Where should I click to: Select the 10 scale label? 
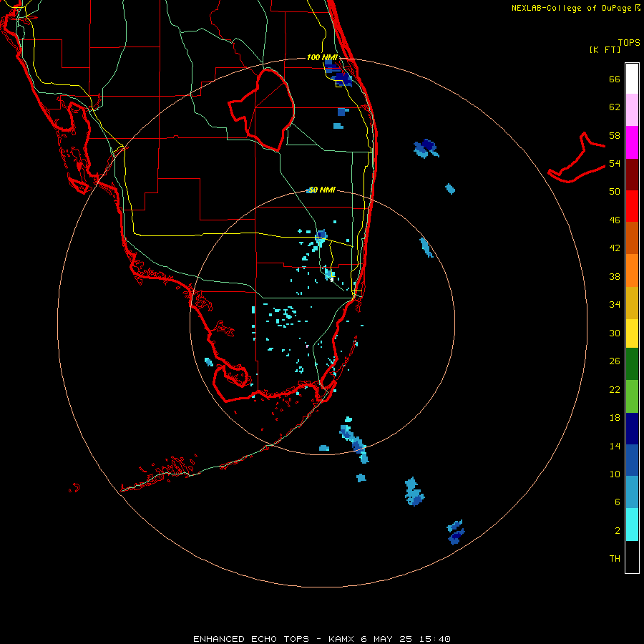coord(615,474)
